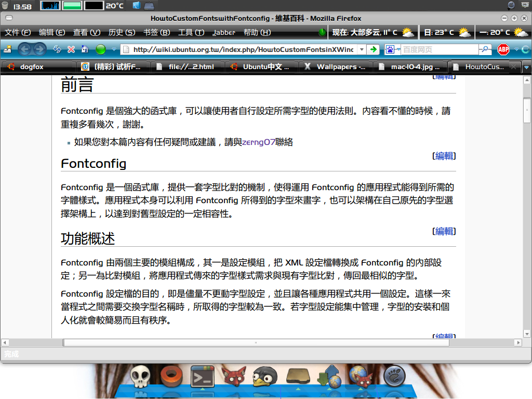
Task: Open the 编辑 (E) menu
Action: [x=52, y=33]
